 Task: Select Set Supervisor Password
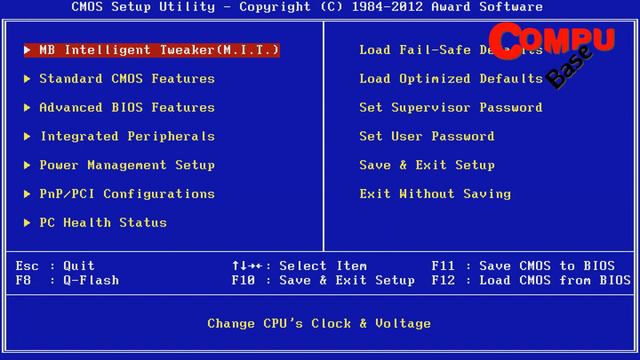tap(451, 108)
